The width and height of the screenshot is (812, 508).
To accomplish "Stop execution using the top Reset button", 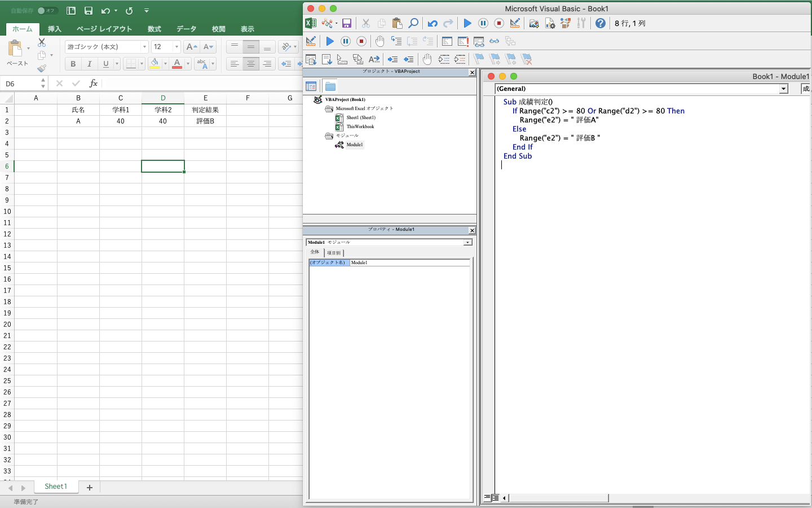I will click(x=499, y=23).
